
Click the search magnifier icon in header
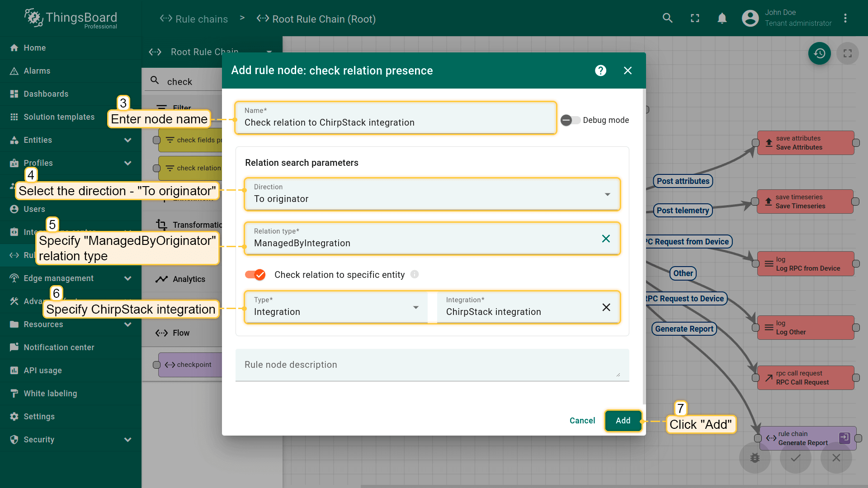tap(667, 18)
